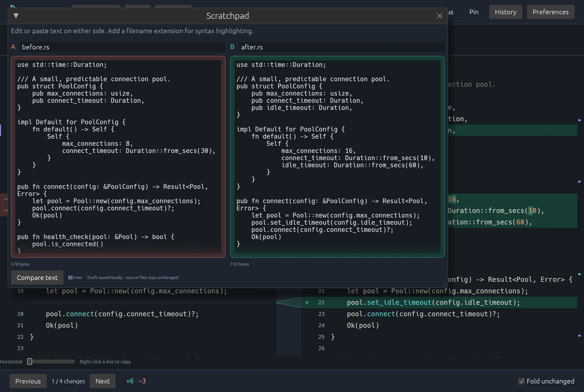Click the before.rs filename field
The image size is (584, 392).
click(x=123, y=47)
